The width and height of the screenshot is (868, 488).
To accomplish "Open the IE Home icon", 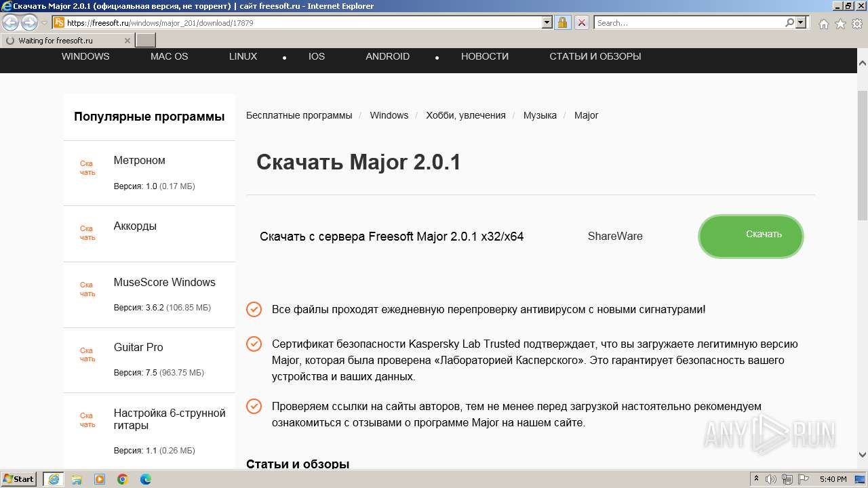I will tap(823, 24).
